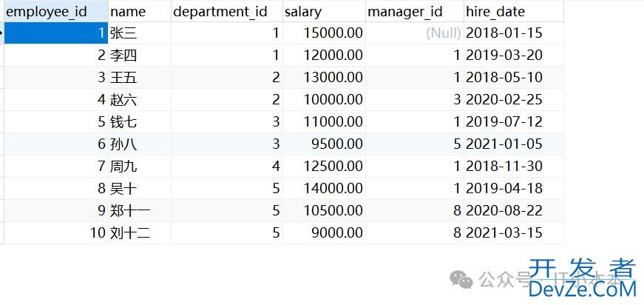Select the highlighted employee_id cell in row 1

[x=55, y=33]
